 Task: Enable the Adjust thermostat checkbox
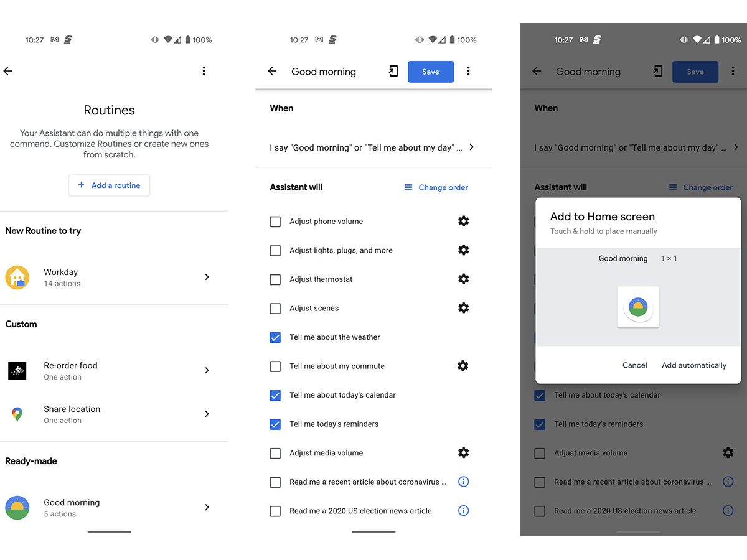[x=275, y=279]
